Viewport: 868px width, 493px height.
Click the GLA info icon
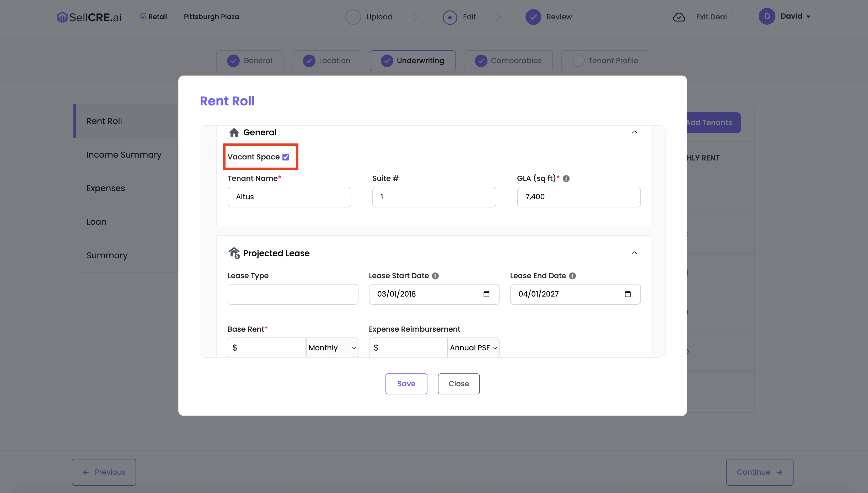pos(566,178)
